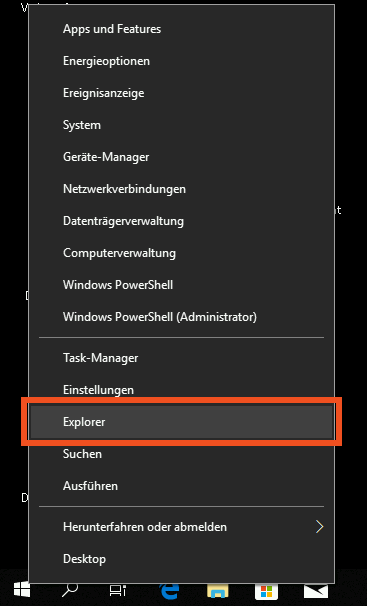Launch Datenträgerverwaltung
Viewport: 367px width, 606px height.
[182, 221]
